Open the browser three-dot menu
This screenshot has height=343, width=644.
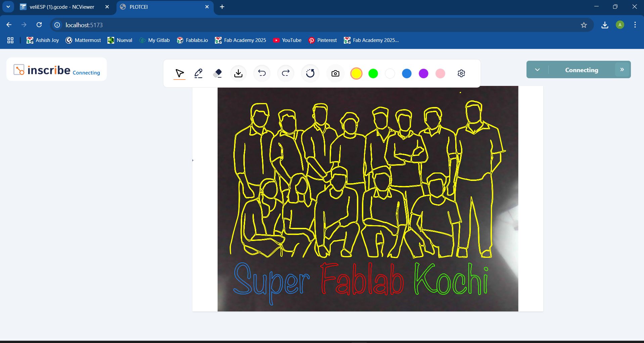tap(635, 25)
